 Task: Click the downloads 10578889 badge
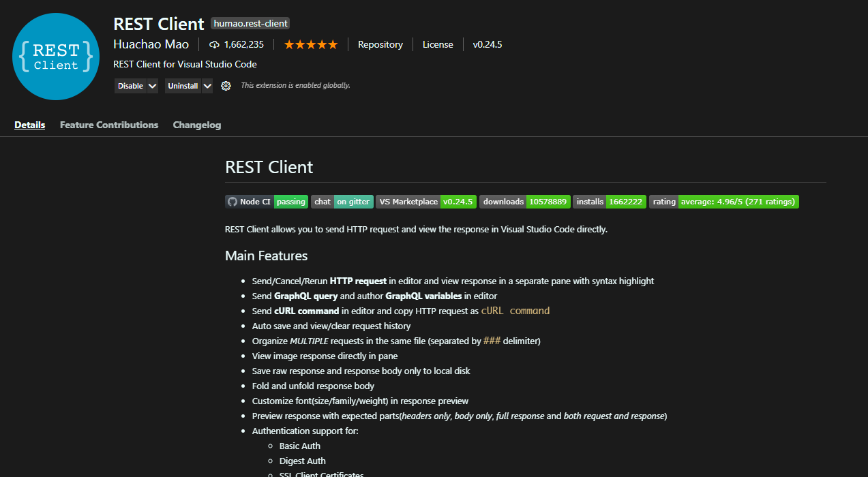coord(524,202)
